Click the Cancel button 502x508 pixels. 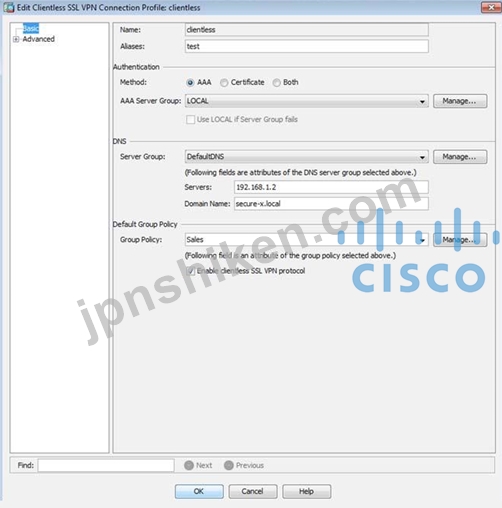coord(253,491)
